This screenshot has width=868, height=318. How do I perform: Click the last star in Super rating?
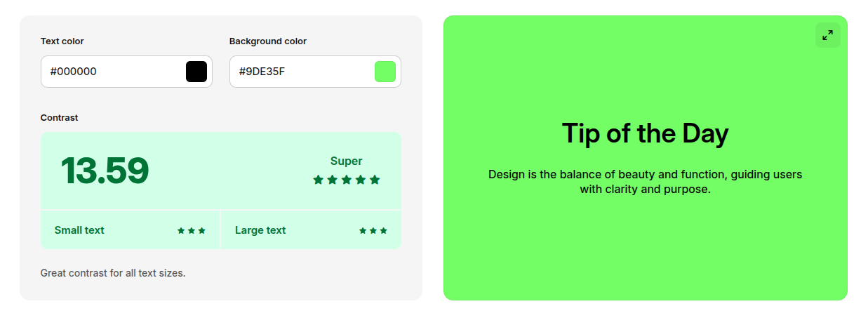tap(375, 180)
